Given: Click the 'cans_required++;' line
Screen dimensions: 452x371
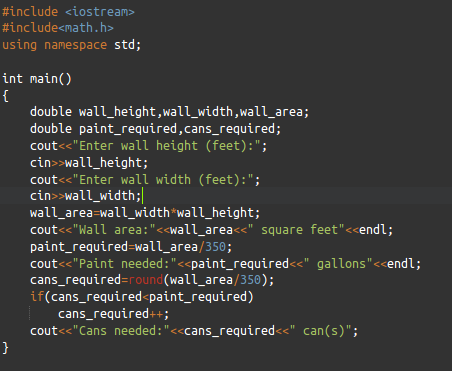Looking at the screenshot, I should coord(114,314).
